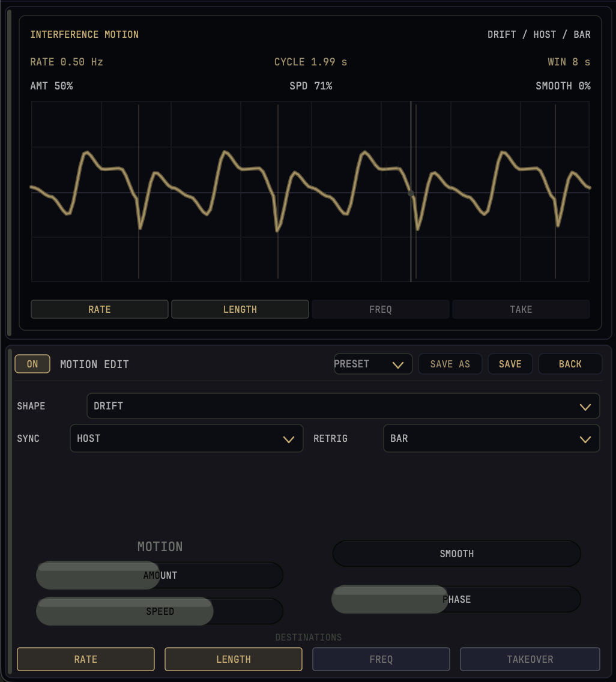The image size is (616, 682).
Task: Click the BACK button
Action: click(x=570, y=364)
